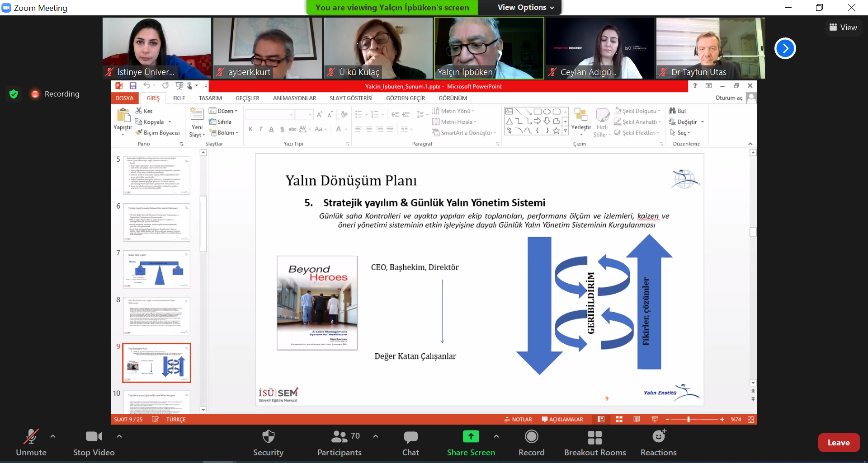Click the View button at top right
The height and width of the screenshot is (463, 868).
click(843, 28)
